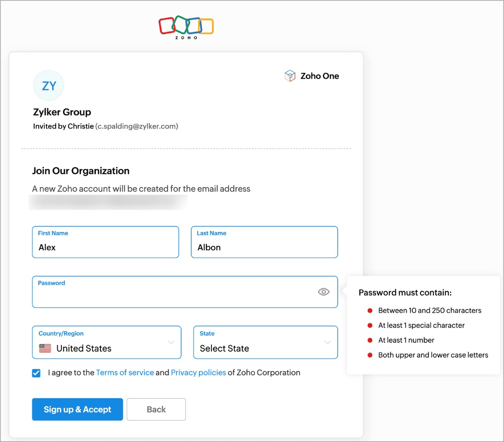Click the Zoho logo at top
The height and width of the screenshot is (442, 504).
click(x=186, y=27)
